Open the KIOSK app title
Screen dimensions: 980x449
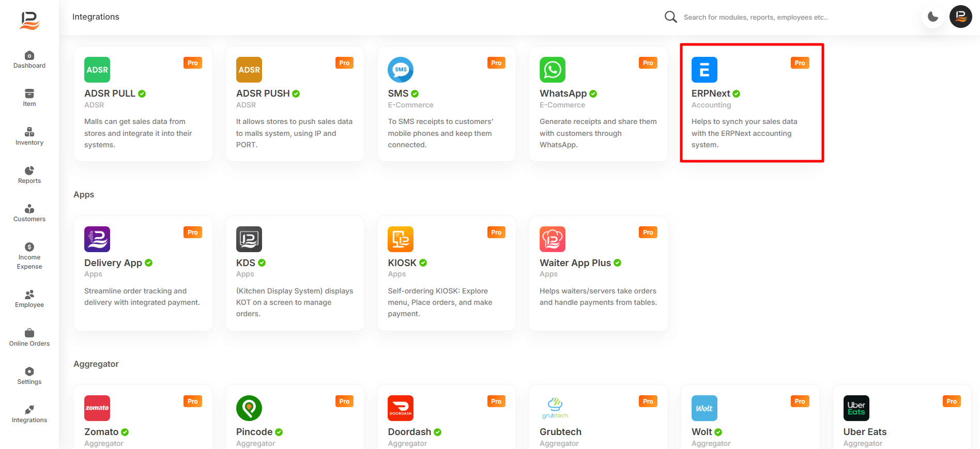point(402,263)
